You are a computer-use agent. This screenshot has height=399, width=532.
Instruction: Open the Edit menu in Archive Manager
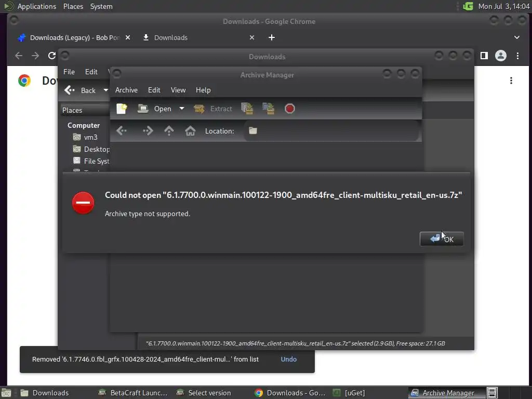pos(154,90)
